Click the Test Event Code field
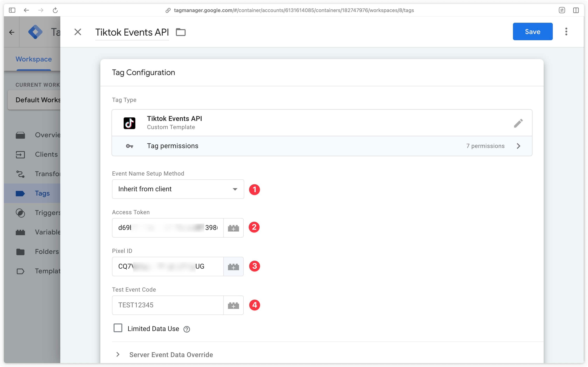This screenshot has height=367, width=588. [x=168, y=305]
